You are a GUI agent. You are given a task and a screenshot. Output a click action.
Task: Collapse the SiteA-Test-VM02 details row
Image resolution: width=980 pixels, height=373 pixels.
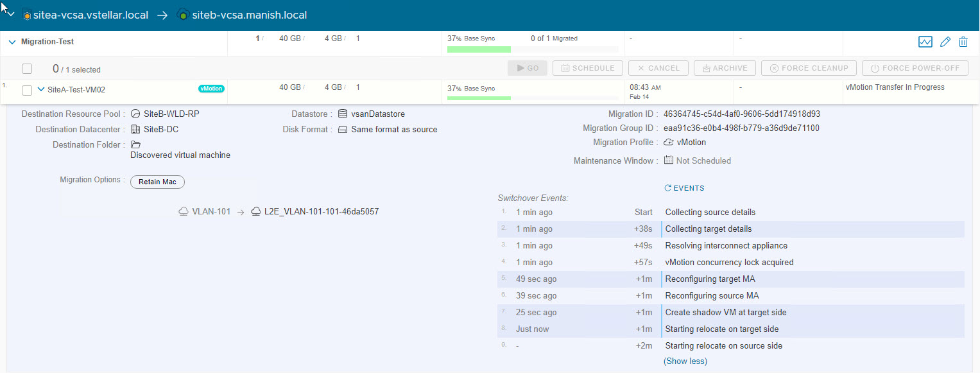[x=41, y=89]
